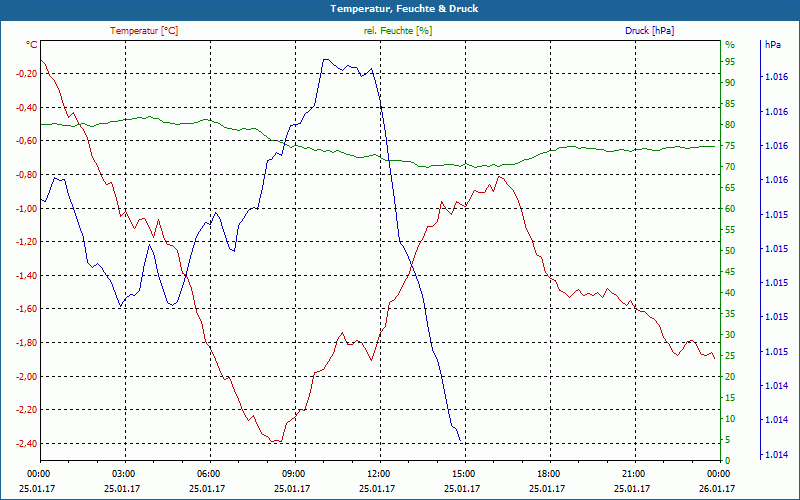Click the -2,00 temperature axis tick
Screen dimensions: 800x500
click(x=27, y=376)
